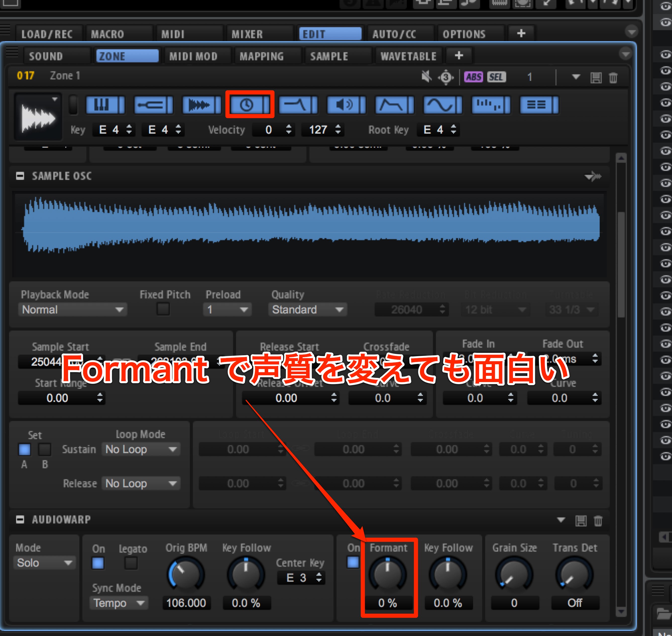The image size is (672, 636).
Task: Open the Playback Mode dropdown set to Normal
Action: (73, 309)
